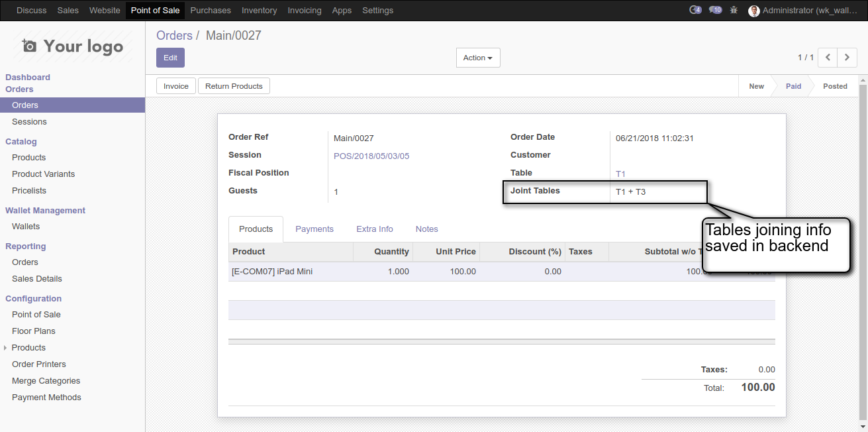Image resolution: width=868 pixels, height=432 pixels.
Task: Open the Administrator user avatar menu
Action: (x=753, y=10)
